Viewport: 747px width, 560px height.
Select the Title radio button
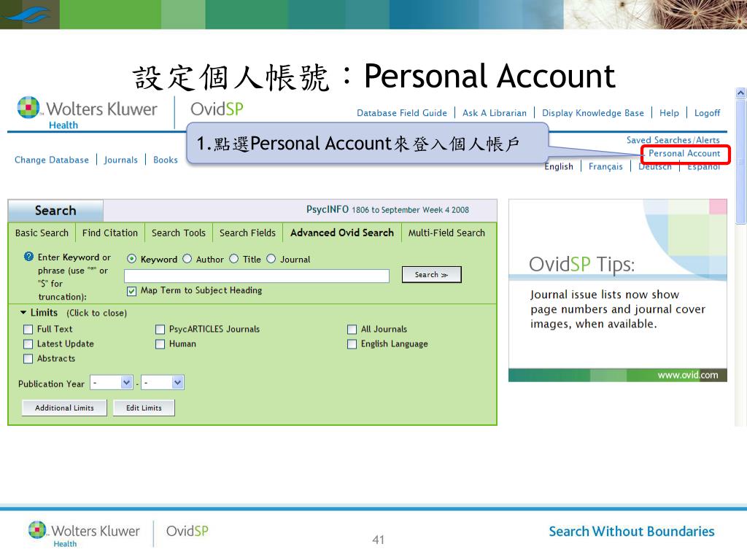tap(234, 259)
